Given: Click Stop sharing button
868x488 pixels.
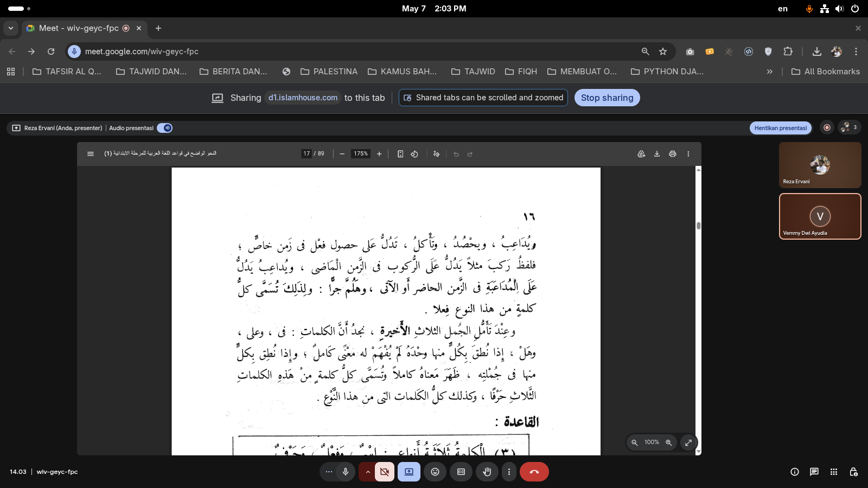Looking at the screenshot, I should pos(607,98).
